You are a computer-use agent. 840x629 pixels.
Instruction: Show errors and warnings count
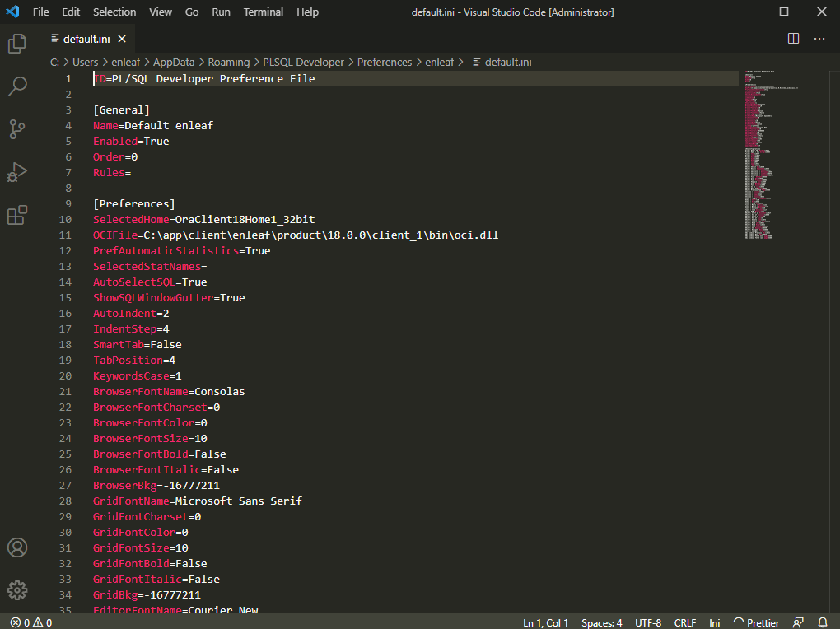[x=31, y=622]
